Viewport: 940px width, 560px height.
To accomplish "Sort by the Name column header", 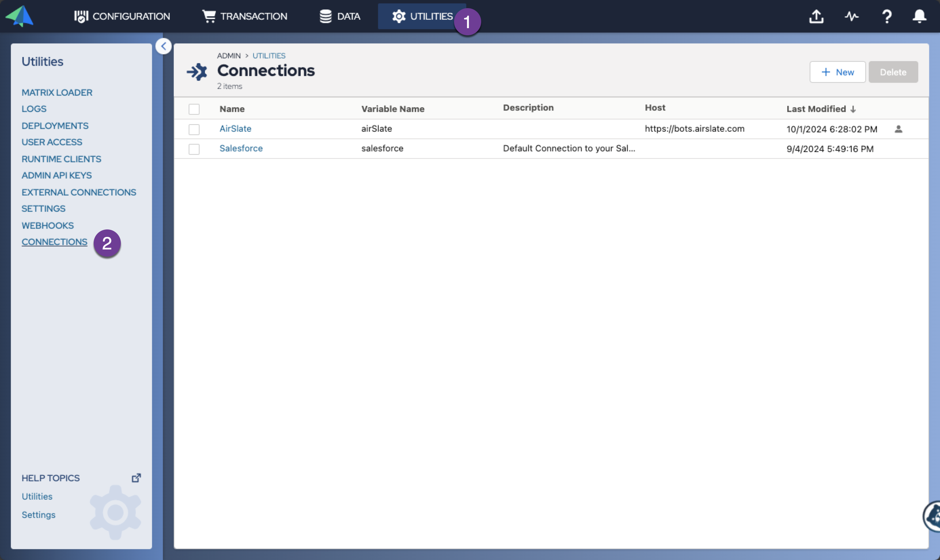I will click(x=232, y=109).
